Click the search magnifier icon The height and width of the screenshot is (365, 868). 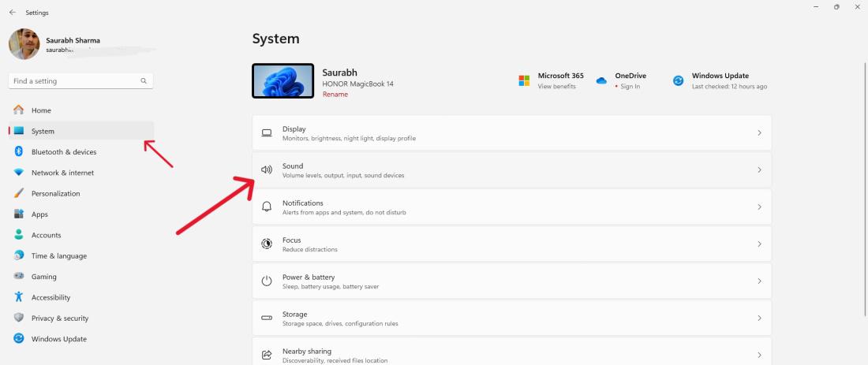(144, 80)
